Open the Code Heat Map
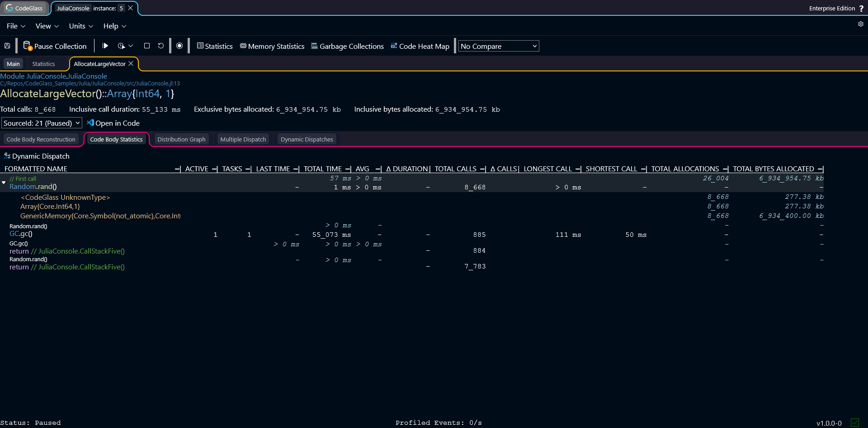The height and width of the screenshot is (428, 868). point(420,46)
